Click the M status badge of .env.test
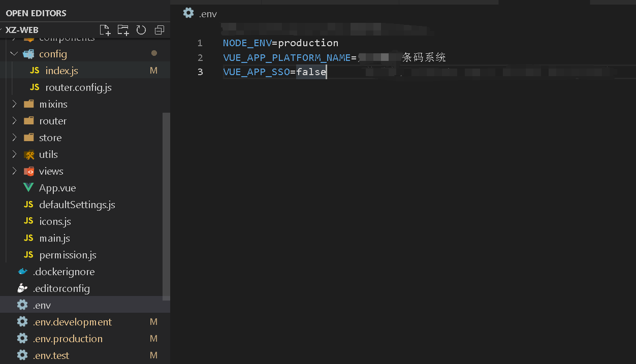Viewport: 636px width, 364px height. tap(153, 355)
